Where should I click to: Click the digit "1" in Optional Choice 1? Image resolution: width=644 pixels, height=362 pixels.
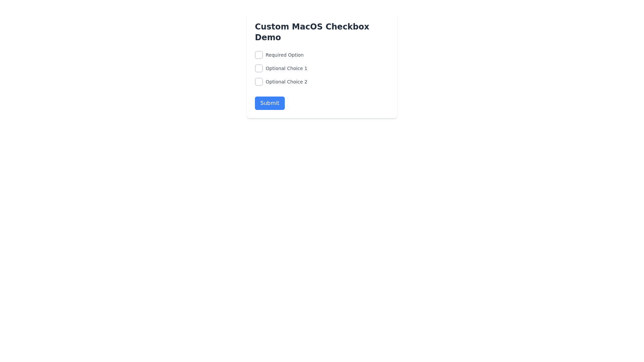click(x=306, y=68)
